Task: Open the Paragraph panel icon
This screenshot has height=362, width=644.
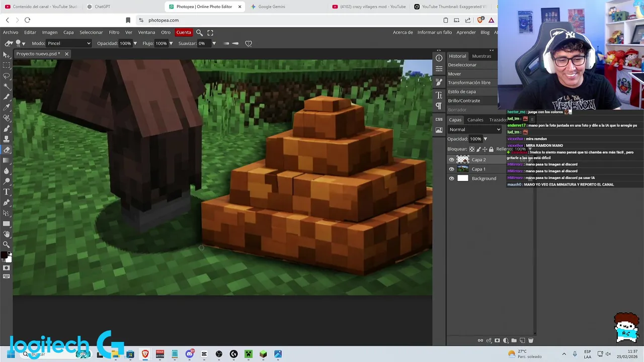Action: 439,106
